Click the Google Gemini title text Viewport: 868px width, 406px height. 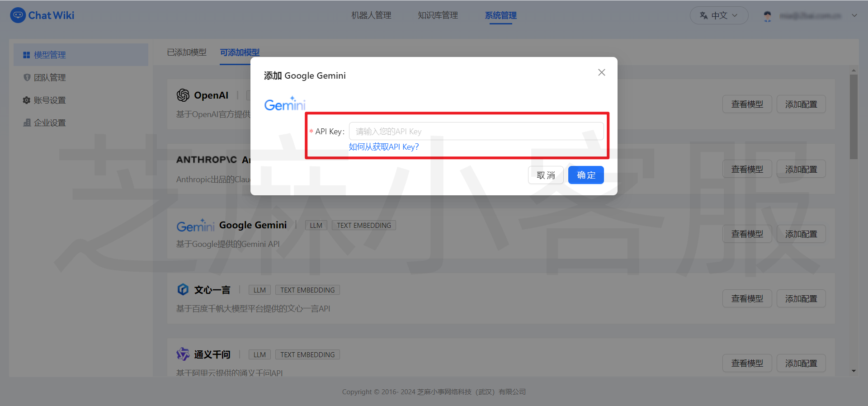point(253,225)
